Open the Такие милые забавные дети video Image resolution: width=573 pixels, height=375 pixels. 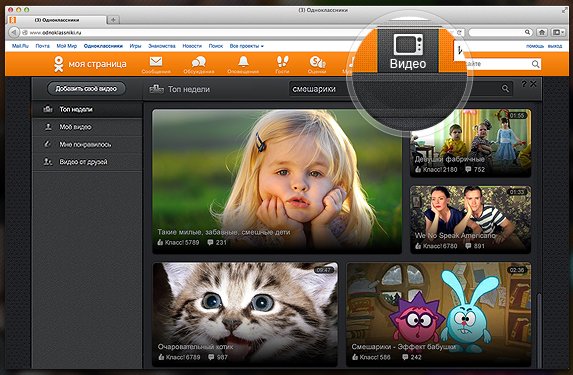pos(277,181)
